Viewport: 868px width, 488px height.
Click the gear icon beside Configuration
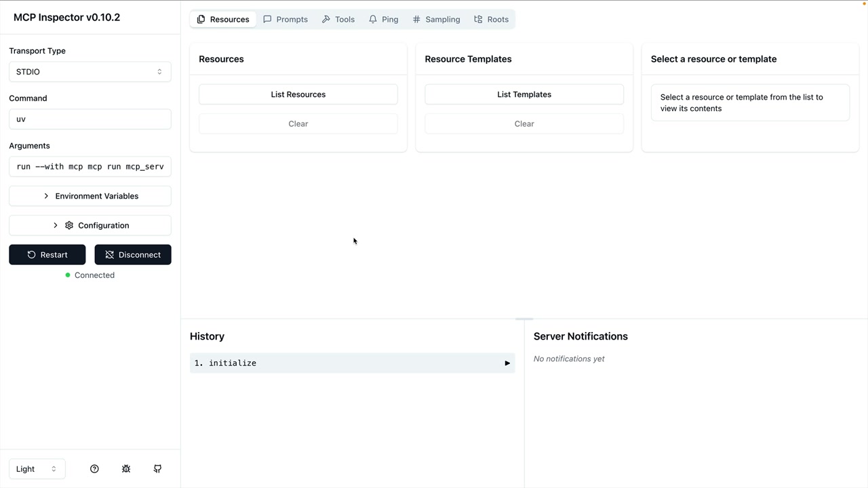pos(69,226)
